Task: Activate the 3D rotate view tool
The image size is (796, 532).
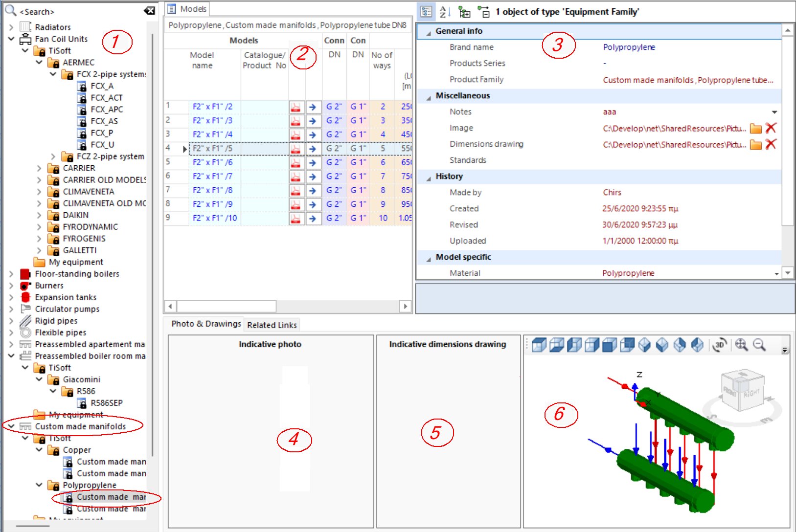Action: pos(719,345)
